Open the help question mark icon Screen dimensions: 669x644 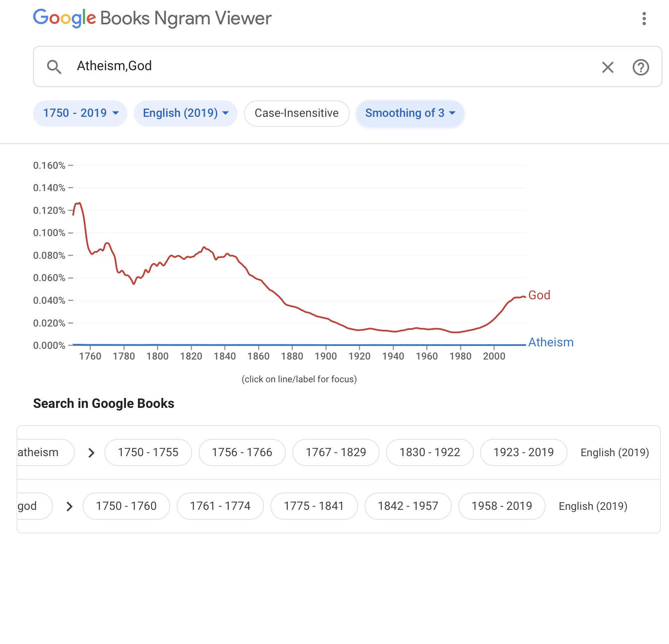point(641,67)
